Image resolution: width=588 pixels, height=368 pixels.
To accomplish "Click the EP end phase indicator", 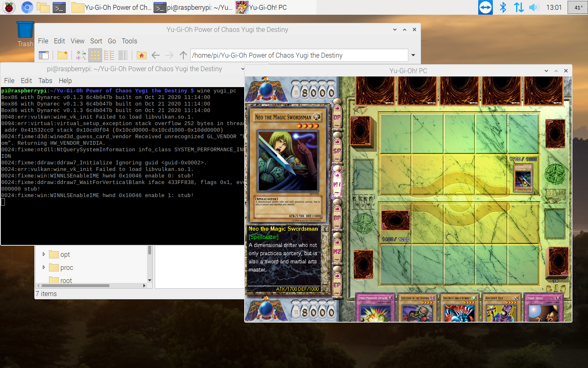I will click(337, 285).
